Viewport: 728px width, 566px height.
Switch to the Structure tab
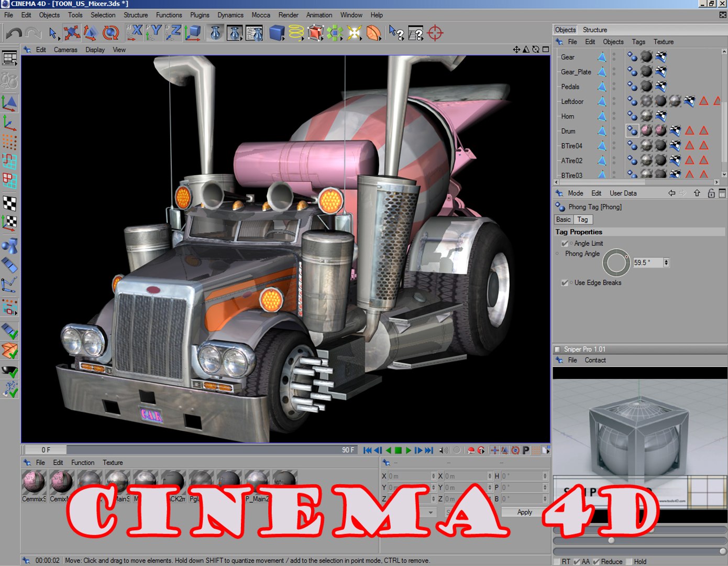[x=595, y=30]
